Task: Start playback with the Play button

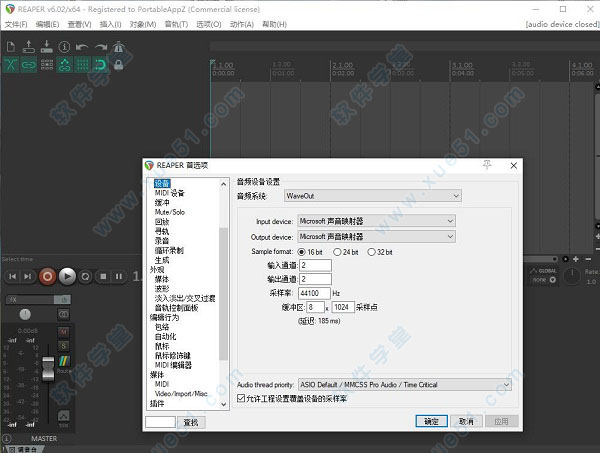Action: (67, 276)
